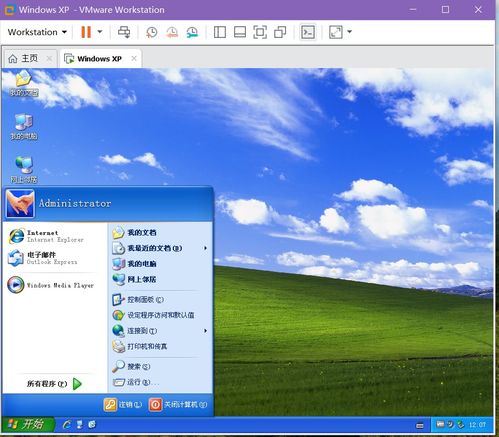Close the Windows XP tab
499x437 pixels.
coord(134,59)
